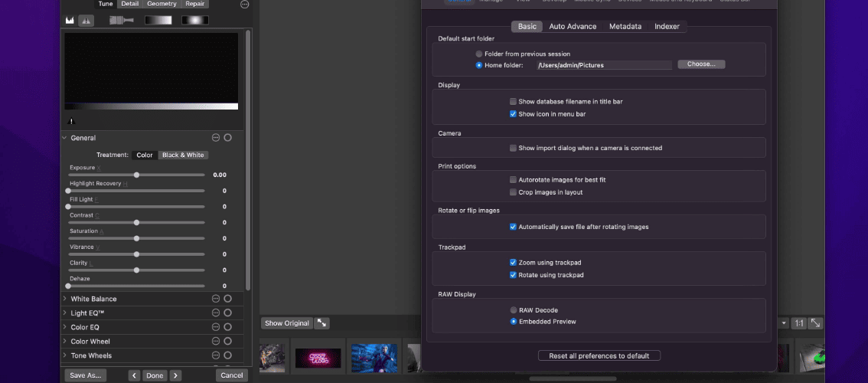The height and width of the screenshot is (383, 868).
Task: Select the RAW Decode radio option
Action: tap(513, 309)
